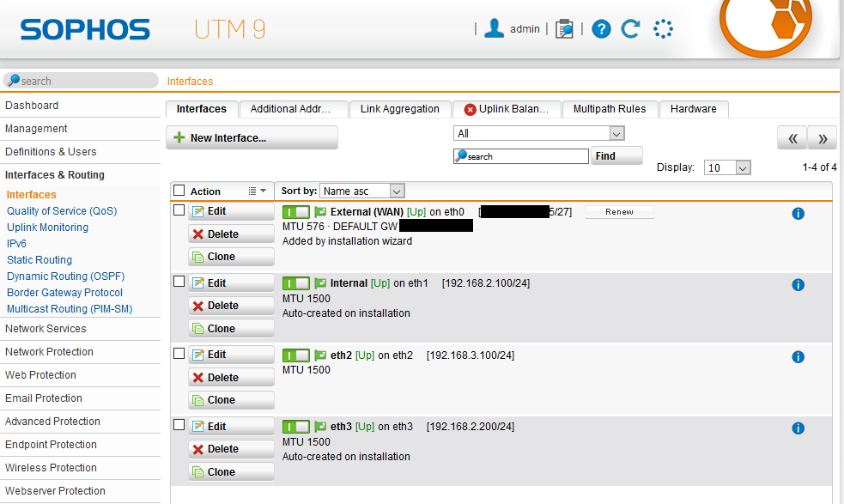Toggle the Internal interface on/off switch
This screenshot has height=504, width=844.
(295, 283)
